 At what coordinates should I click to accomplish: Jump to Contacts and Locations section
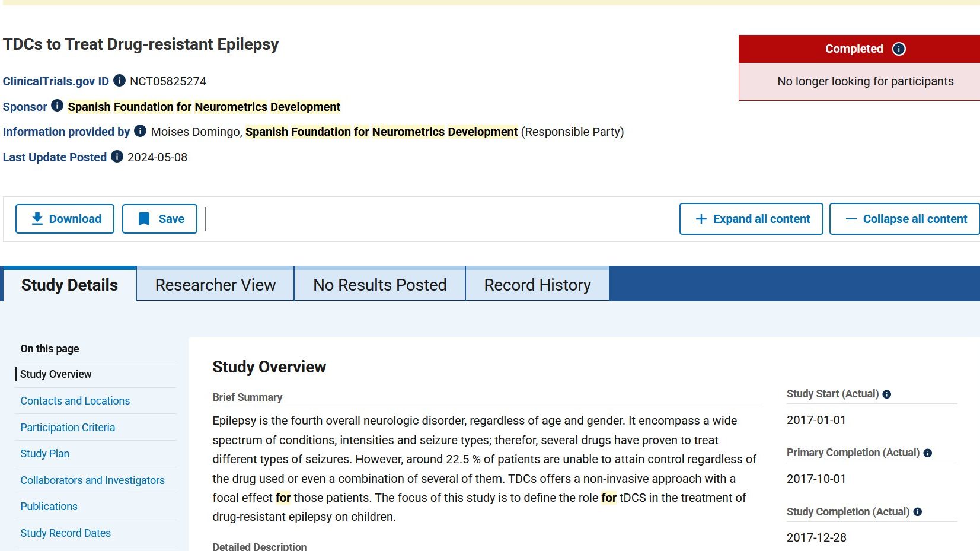click(75, 401)
